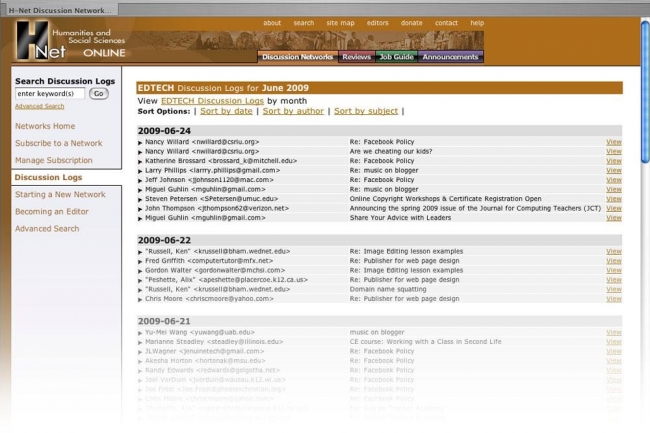The height and width of the screenshot is (433, 650).
Task: Expand Larry Phillips' row arrow
Action: [140, 171]
